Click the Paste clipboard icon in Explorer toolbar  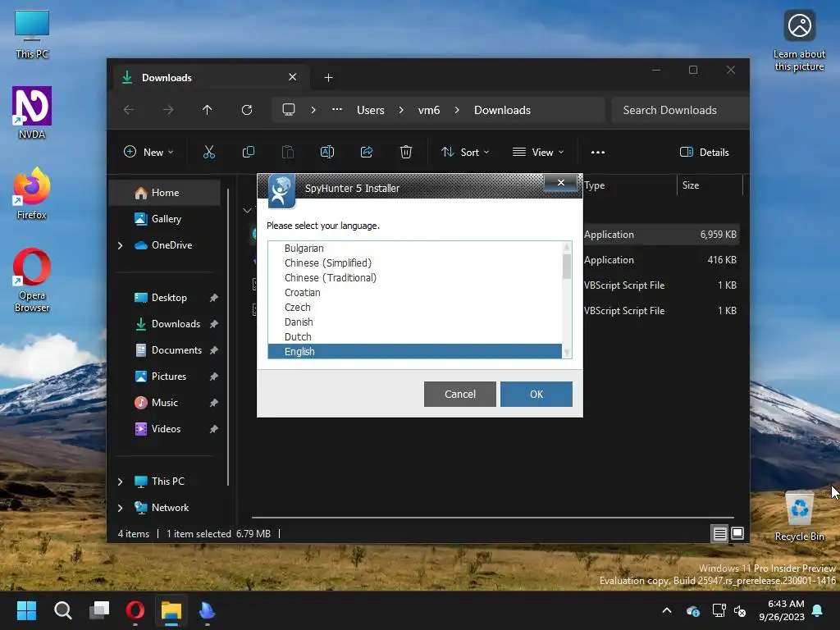click(288, 152)
